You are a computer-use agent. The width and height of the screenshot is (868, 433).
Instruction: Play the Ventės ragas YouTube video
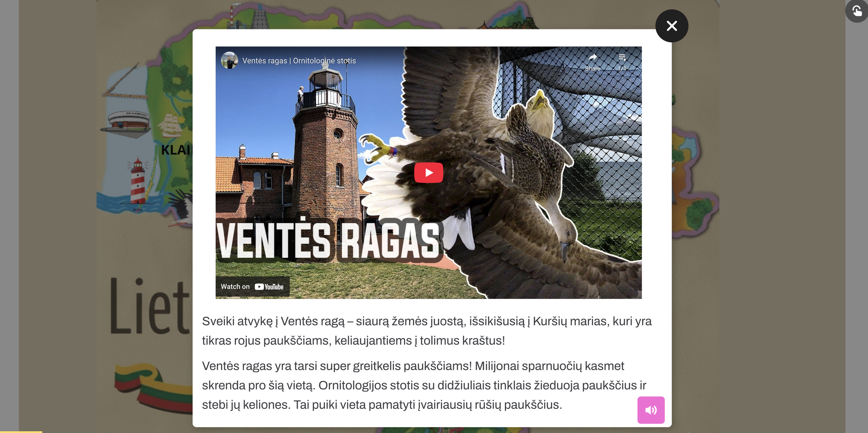(x=428, y=173)
